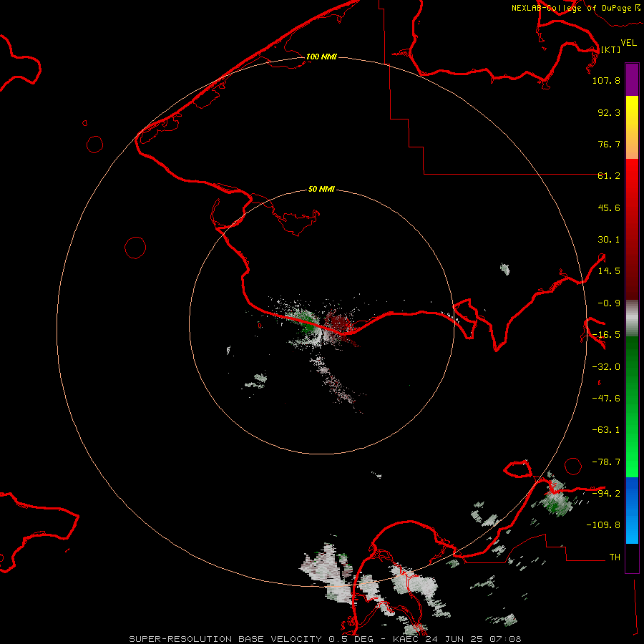Pick the black TH segment of the color bar
This screenshot has width=644, height=644.
[632, 557]
